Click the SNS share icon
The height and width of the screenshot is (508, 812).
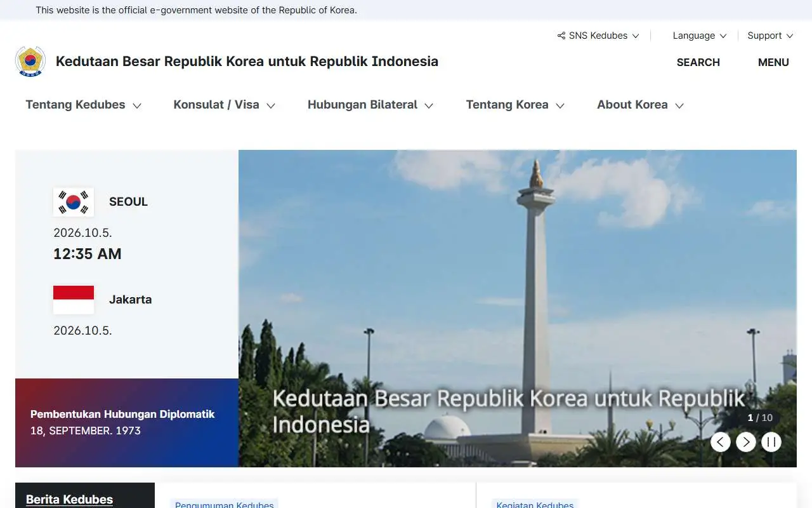561,36
